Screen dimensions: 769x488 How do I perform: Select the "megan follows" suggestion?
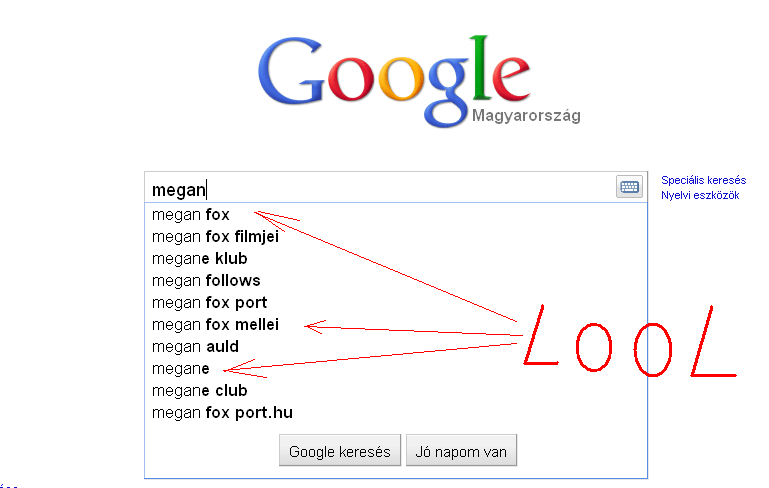[206, 281]
